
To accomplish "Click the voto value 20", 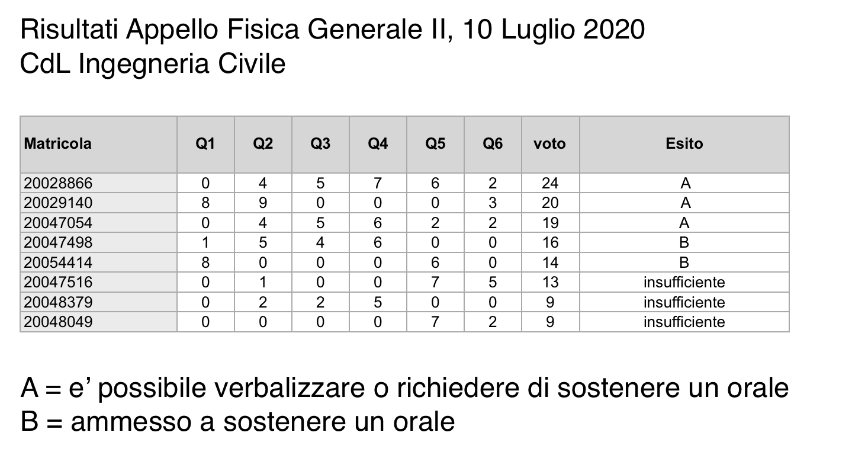I will 550,203.
